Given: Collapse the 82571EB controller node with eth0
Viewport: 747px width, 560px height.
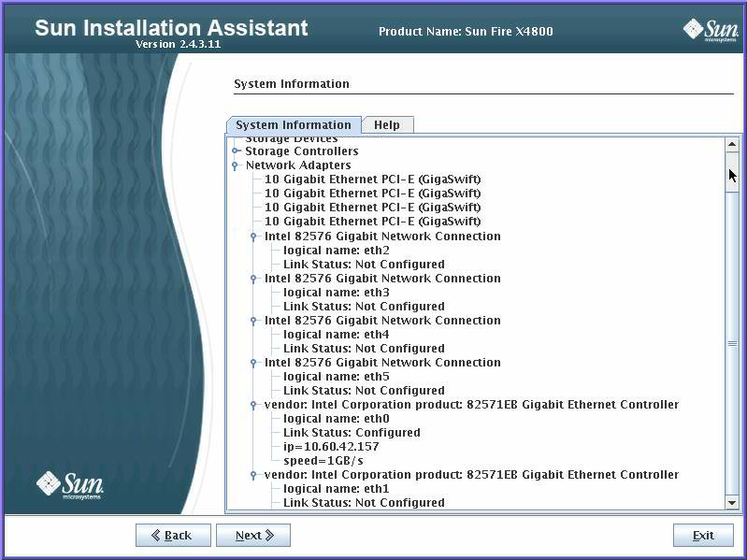Looking at the screenshot, I should (253, 405).
